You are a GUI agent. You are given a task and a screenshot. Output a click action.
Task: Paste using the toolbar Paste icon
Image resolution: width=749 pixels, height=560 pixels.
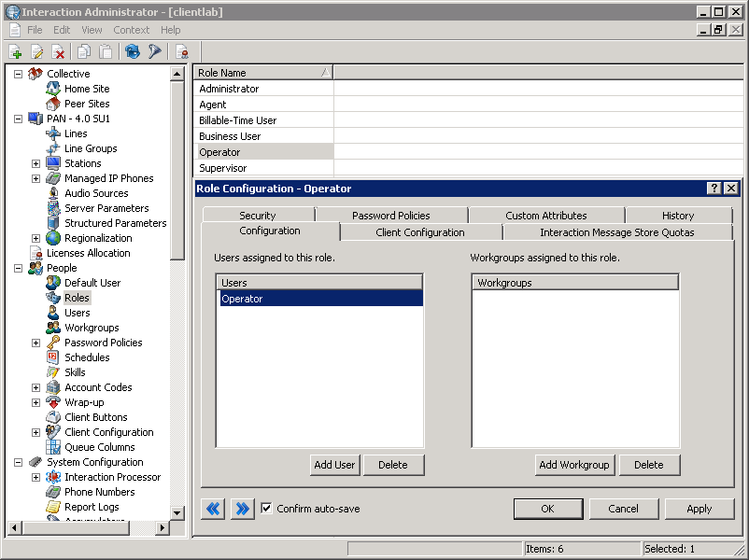point(104,51)
